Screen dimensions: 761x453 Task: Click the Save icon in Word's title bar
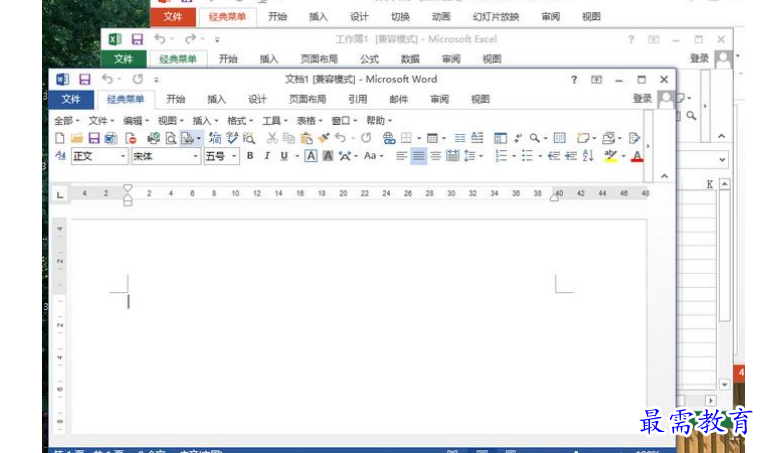[85, 79]
